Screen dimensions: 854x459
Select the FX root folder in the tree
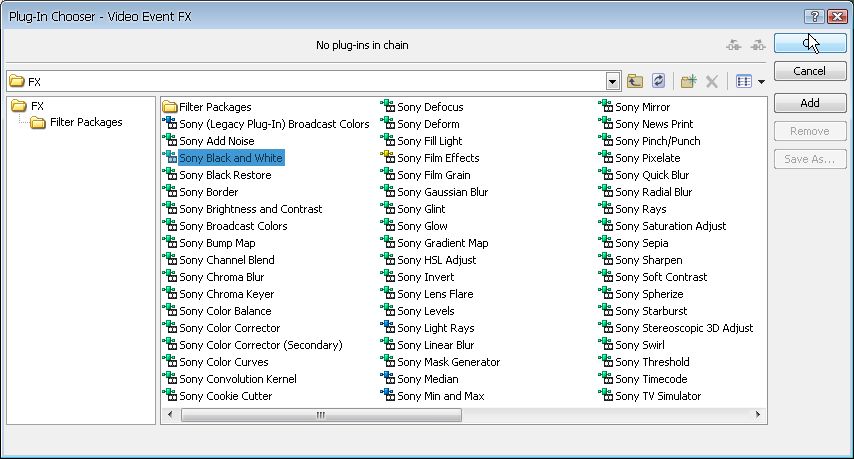point(37,106)
